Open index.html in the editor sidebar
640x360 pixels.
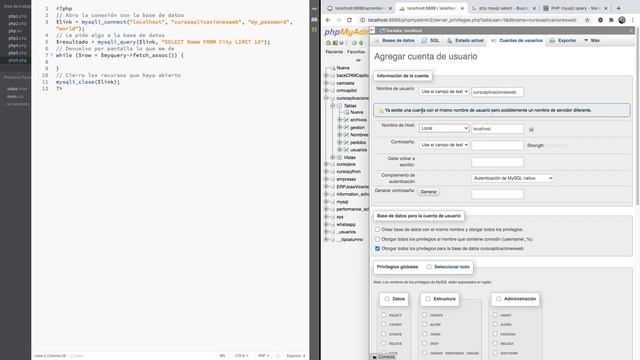pos(17,89)
